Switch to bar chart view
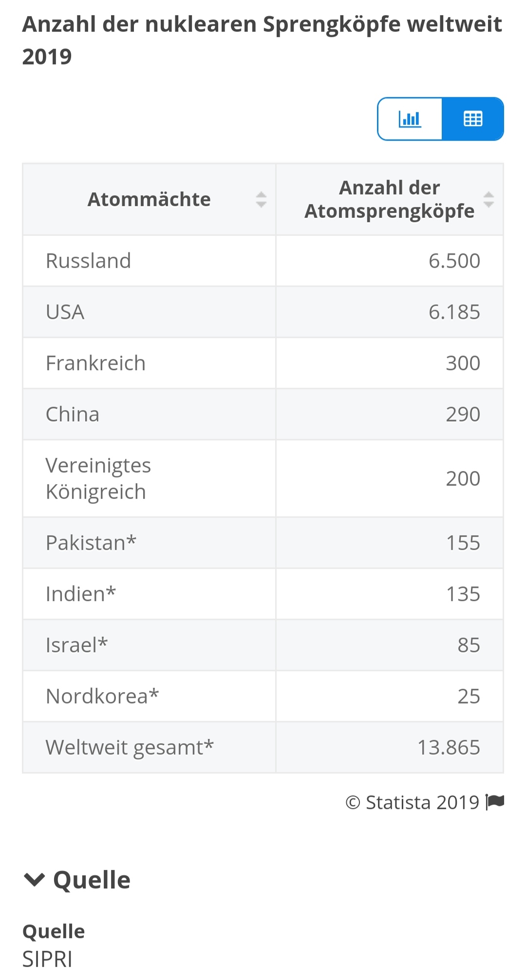 [410, 119]
